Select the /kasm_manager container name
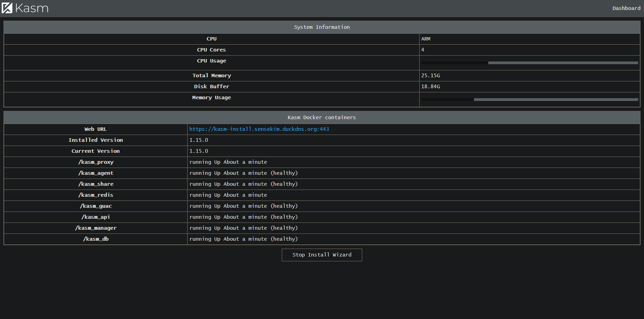 96,228
